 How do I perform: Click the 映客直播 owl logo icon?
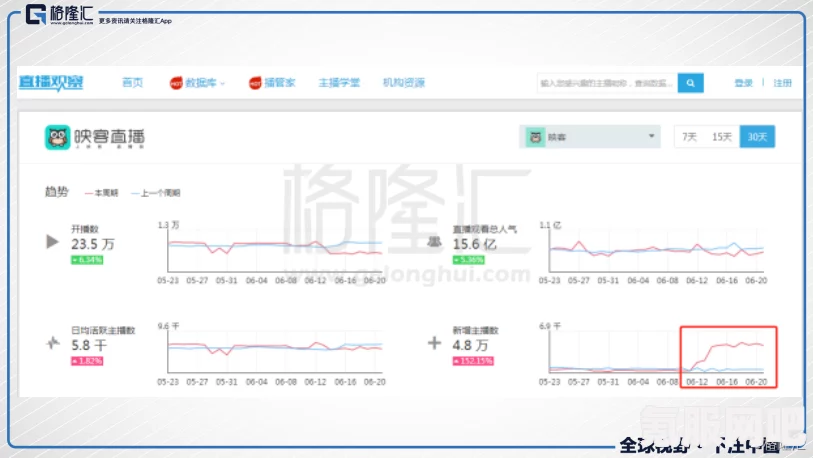click(x=58, y=137)
